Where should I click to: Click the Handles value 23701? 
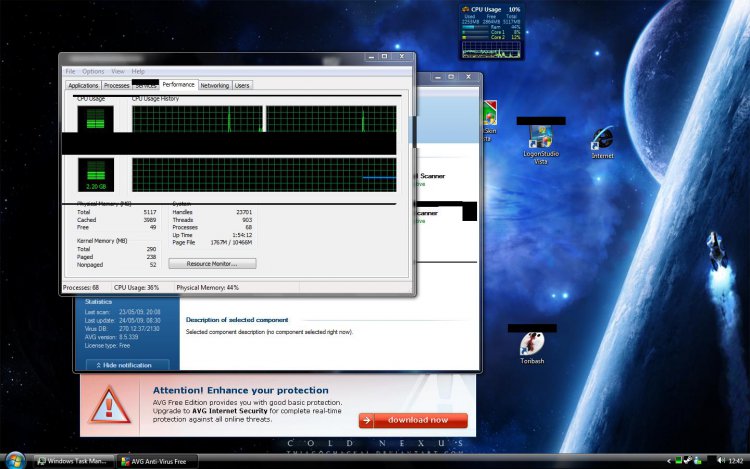pos(243,212)
